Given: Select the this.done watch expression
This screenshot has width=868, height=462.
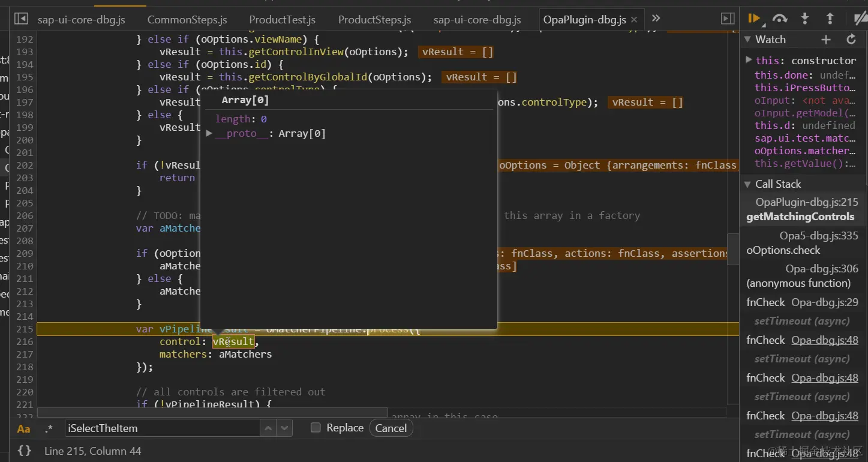Looking at the screenshot, I should (805, 75).
